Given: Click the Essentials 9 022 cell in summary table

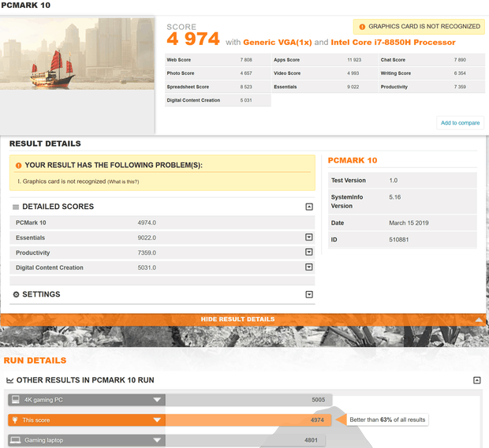Looking at the screenshot, I should 325,87.
